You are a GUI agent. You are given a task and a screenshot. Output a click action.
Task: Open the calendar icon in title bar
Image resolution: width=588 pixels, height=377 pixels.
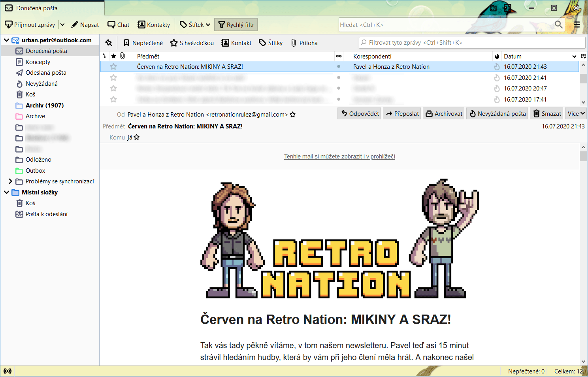click(x=493, y=8)
